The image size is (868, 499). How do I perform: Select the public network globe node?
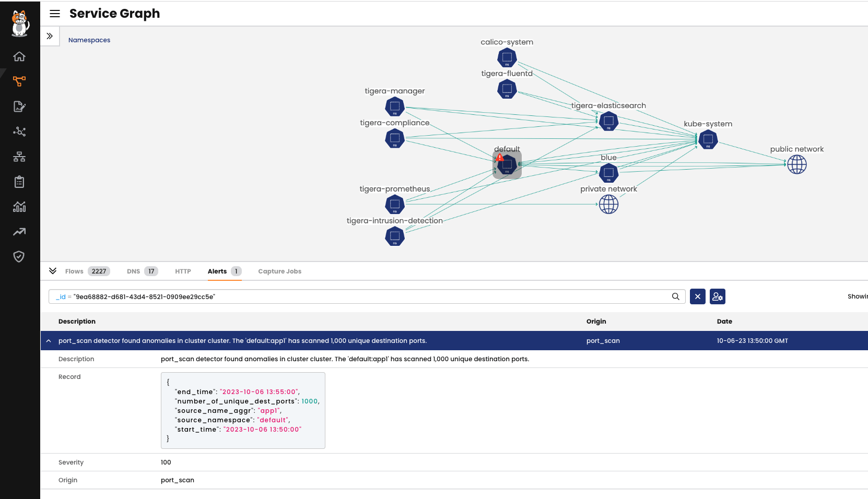coord(797,164)
